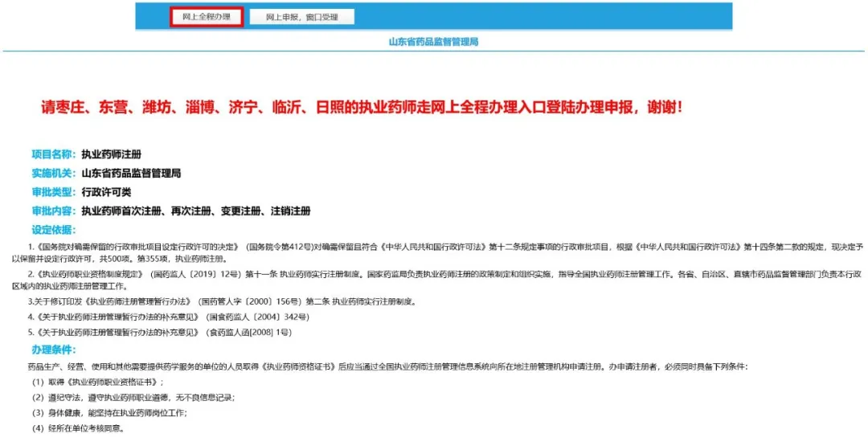The image size is (868, 438).
Task: Select the 执业药师注册 project name value
Action: click(111, 154)
